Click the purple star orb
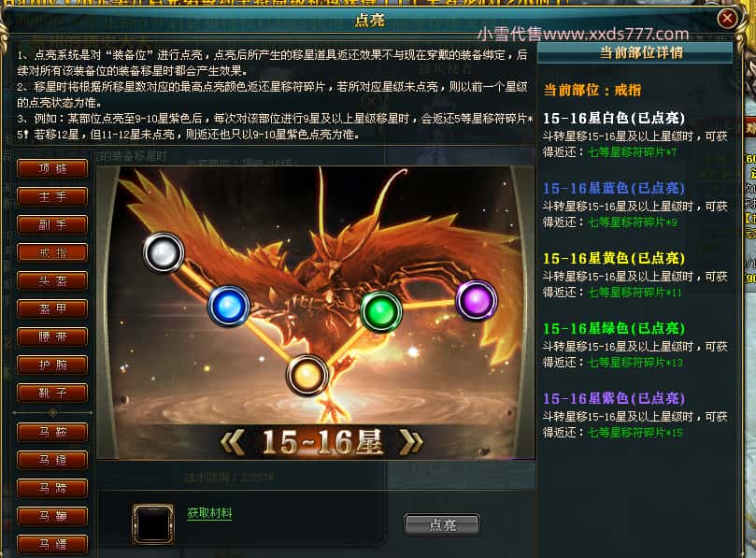The image size is (756, 558). [x=477, y=300]
